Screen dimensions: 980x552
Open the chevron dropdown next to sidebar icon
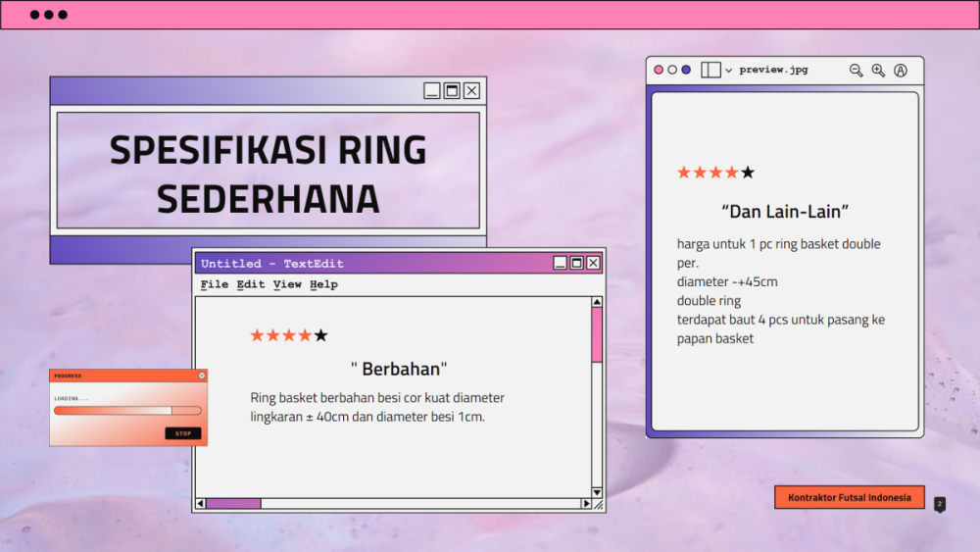[729, 71]
